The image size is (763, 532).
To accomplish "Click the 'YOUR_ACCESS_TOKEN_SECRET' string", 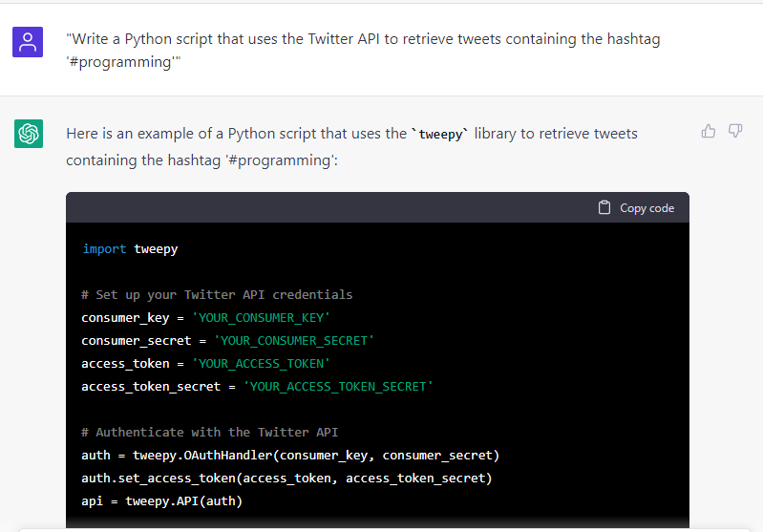I will pos(338,387).
